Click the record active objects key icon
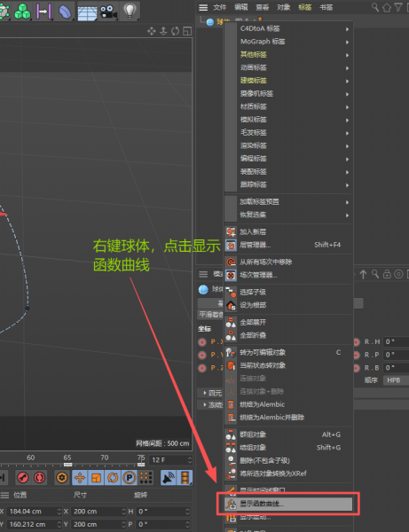This screenshot has width=409, height=532. (x=23, y=478)
